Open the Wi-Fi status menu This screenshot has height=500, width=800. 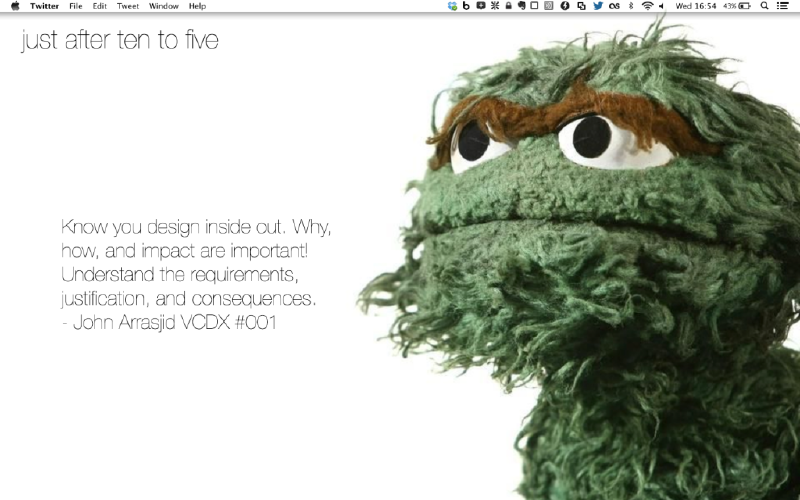tap(647, 6)
